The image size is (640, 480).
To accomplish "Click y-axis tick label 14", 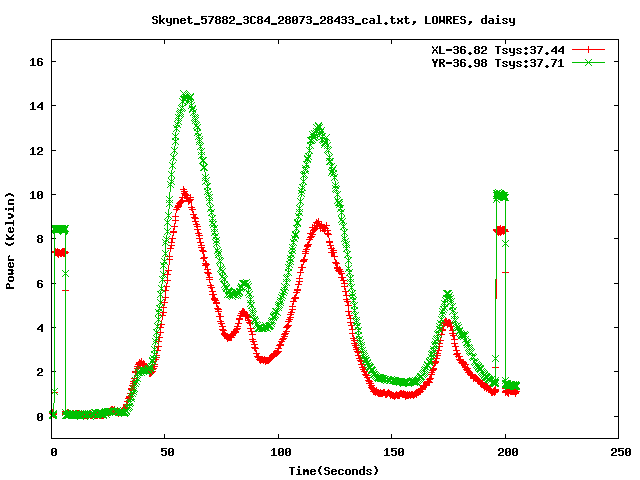I will point(36,106).
